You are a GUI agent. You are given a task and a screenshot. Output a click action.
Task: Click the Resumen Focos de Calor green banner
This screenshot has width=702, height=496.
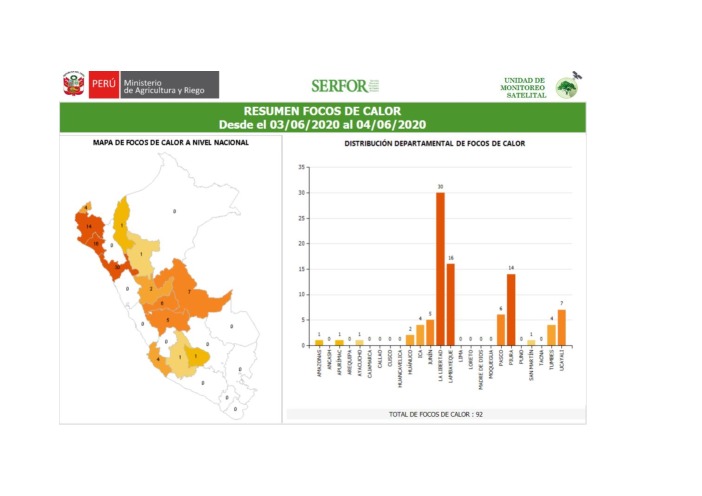coord(322,117)
